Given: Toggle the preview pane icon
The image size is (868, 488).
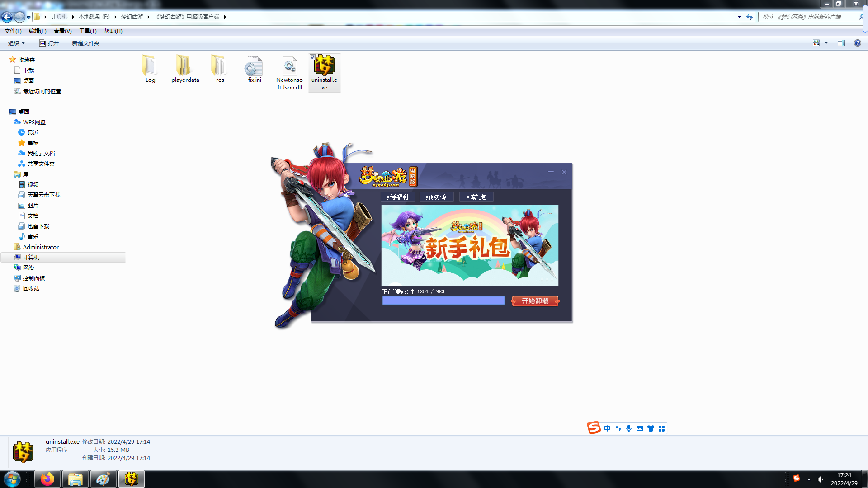Looking at the screenshot, I should [x=841, y=43].
